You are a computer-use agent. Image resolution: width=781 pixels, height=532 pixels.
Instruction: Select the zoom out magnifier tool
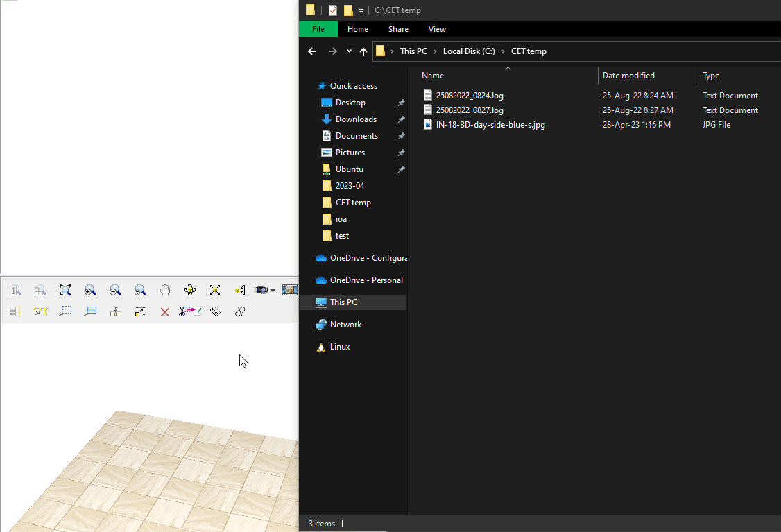point(115,290)
